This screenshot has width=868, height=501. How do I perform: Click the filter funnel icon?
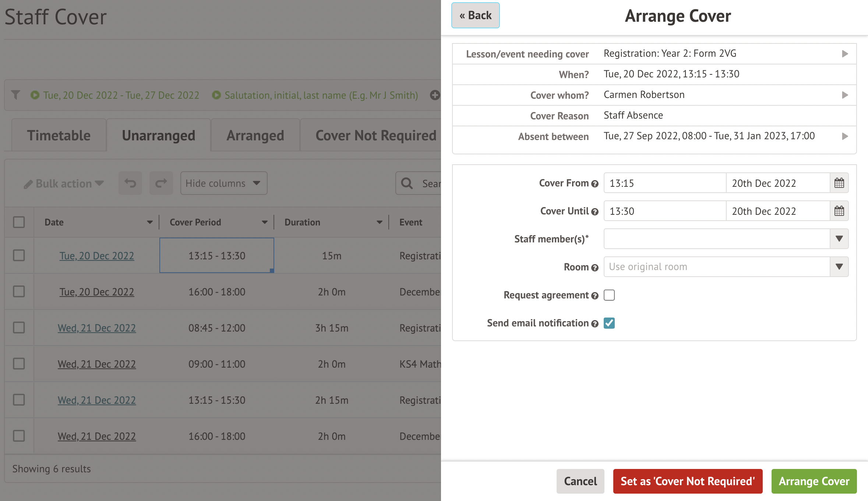click(x=15, y=95)
